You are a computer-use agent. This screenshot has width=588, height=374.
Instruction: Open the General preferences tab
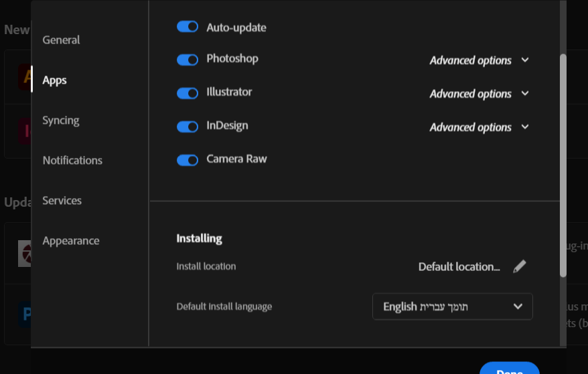click(x=61, y=40)
